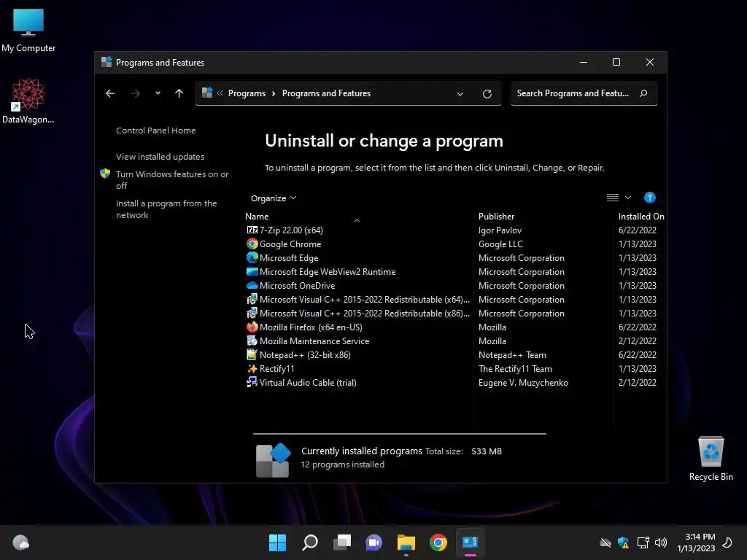The image size is (747, 560).
Task: Select the Microsoft Edge program entry
Action: (289, 257)
